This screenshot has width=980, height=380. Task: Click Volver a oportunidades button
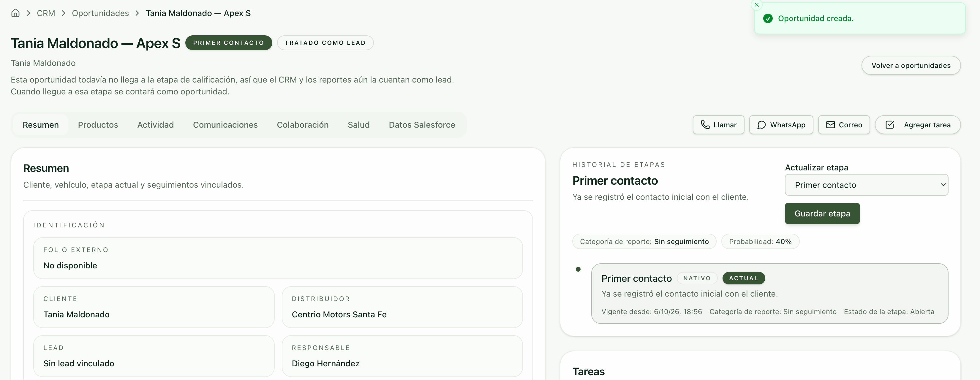tap(911, 65)
